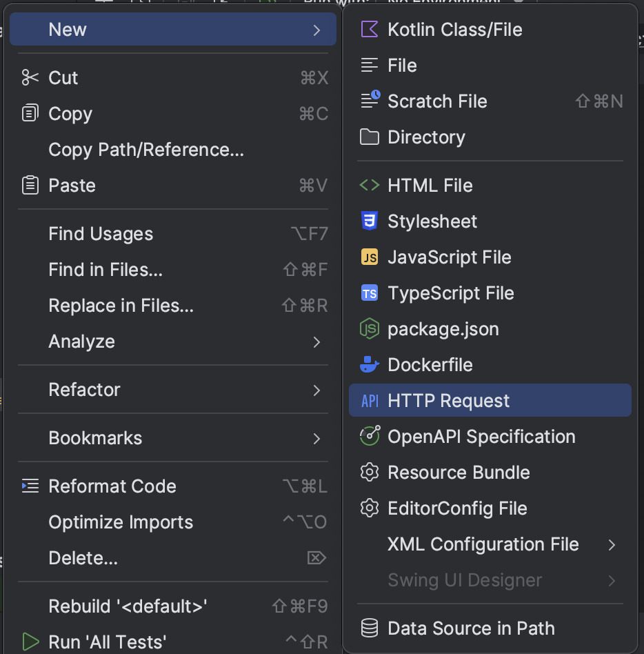Click the TypeScript File TS icon

click(370, 293)
